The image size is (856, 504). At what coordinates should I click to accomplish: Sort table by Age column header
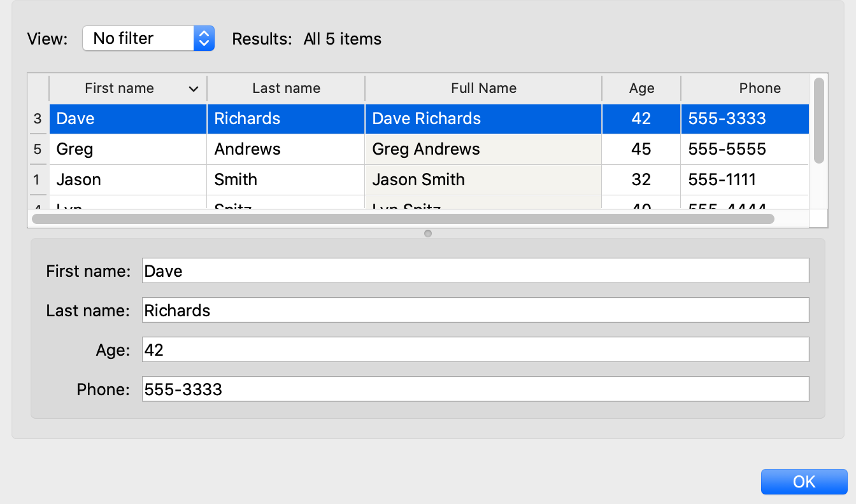[x=641, y=88]
